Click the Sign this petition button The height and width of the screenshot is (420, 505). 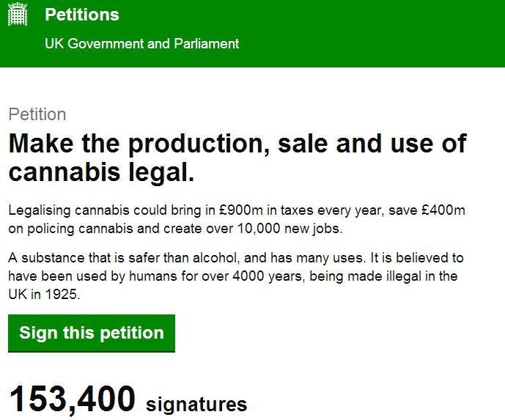tap(92, 333)
